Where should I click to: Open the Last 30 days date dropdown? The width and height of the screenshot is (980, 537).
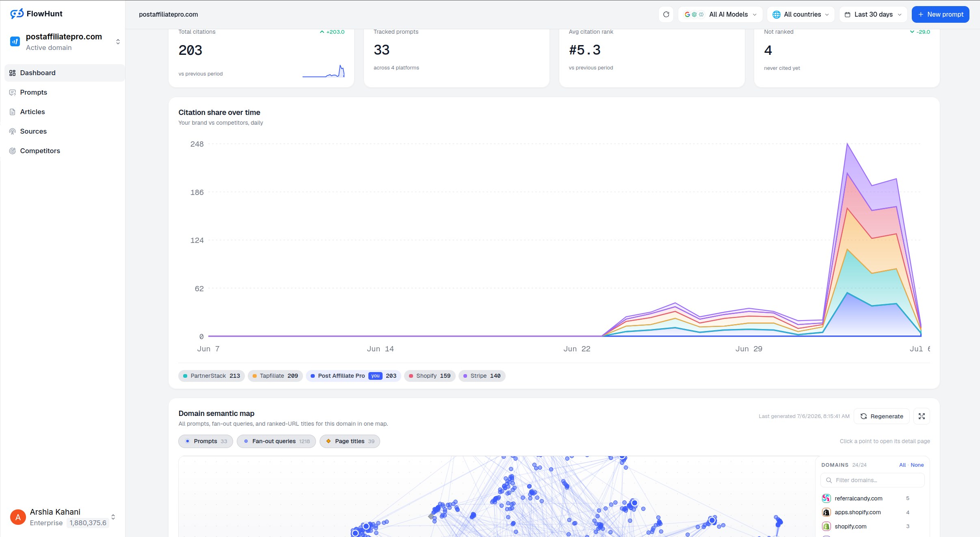pos(873,14)
